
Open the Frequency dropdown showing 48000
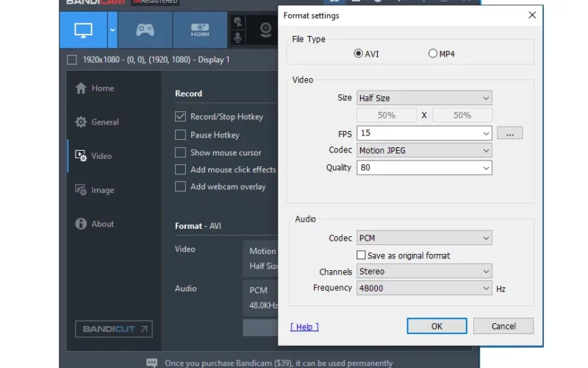(x=424, y=289)
